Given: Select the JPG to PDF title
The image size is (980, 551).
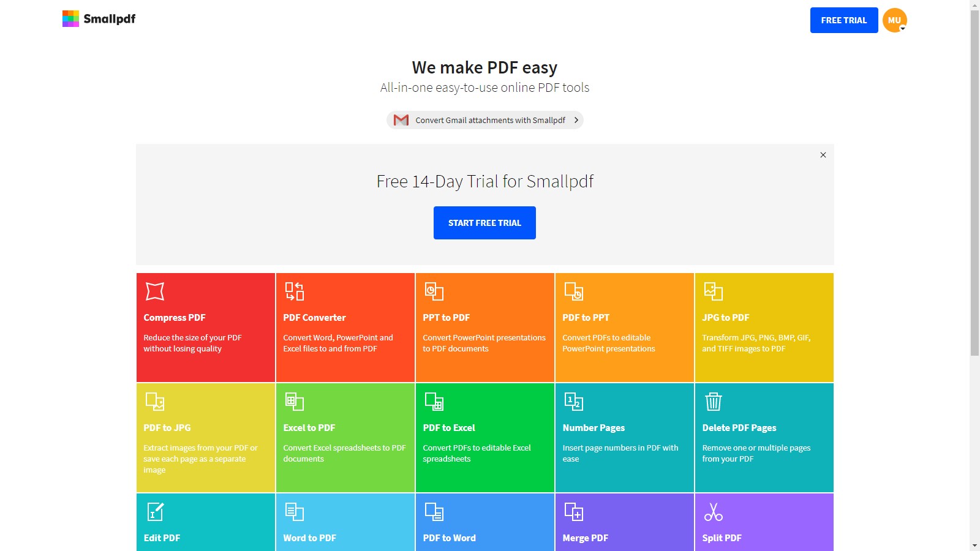Looking at the screenshot, I should [726, 318].
